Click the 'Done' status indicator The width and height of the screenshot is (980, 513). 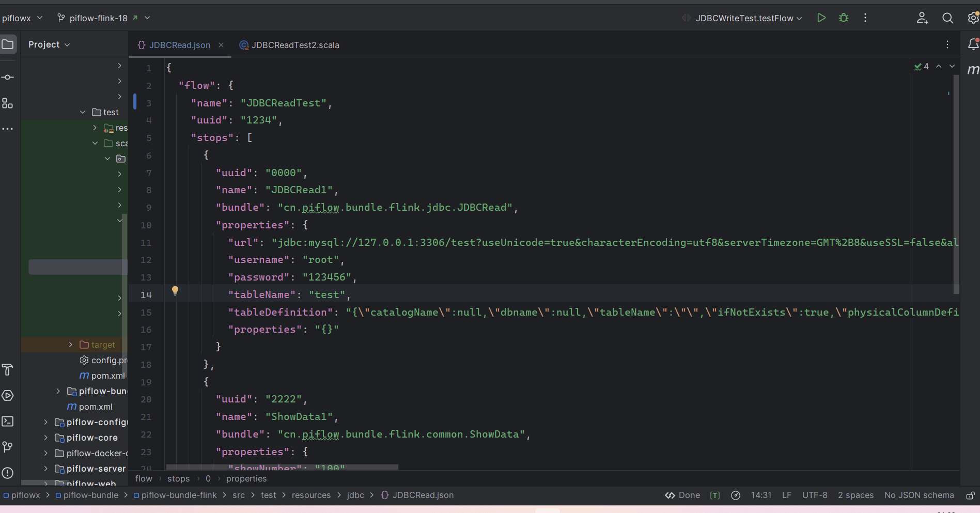(682, 495)
